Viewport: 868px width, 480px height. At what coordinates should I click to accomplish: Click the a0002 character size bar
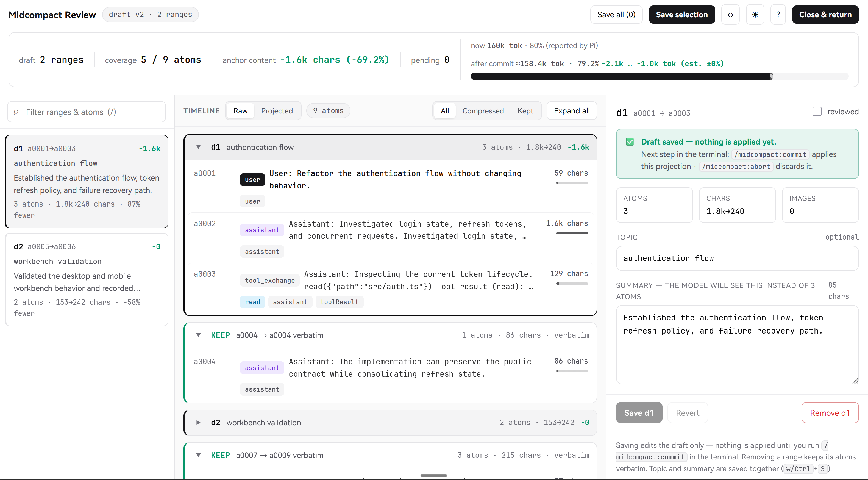point(572,233)
